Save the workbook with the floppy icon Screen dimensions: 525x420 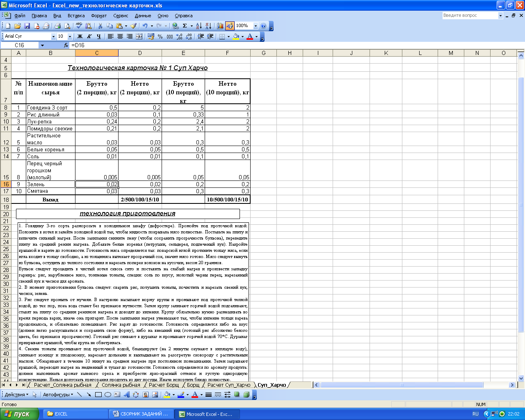point(27,26)
